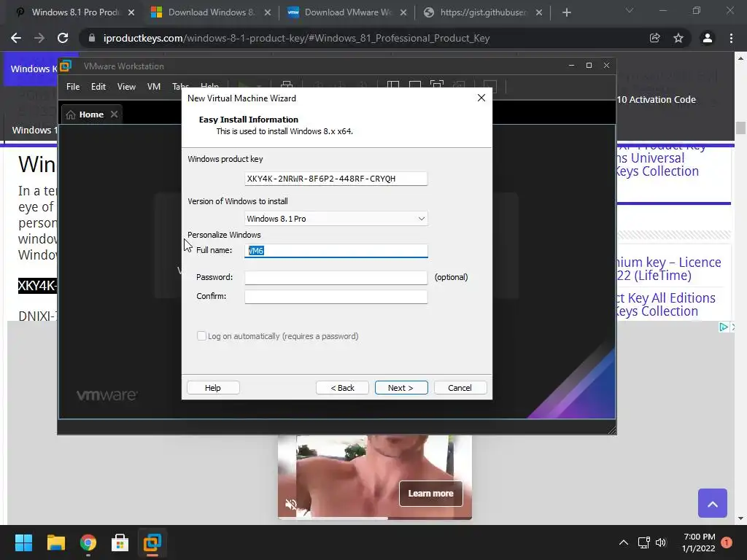Screen dimensions: 747x560
Task: Share this page from address bar
Action: (654, 38)
